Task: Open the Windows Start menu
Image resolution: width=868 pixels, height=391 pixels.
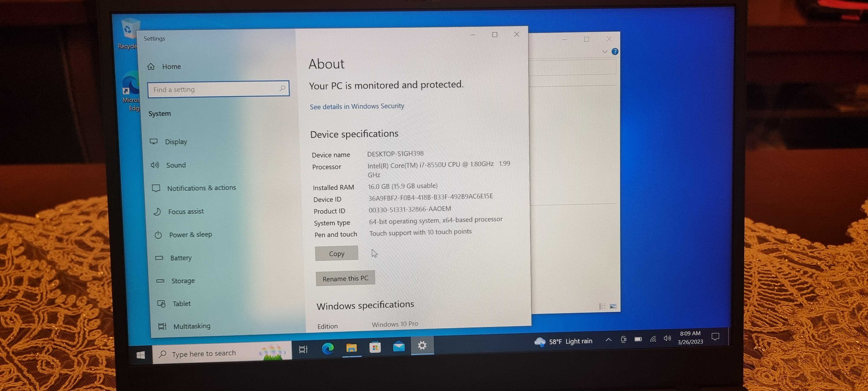Action: click(x=141, y=355)
